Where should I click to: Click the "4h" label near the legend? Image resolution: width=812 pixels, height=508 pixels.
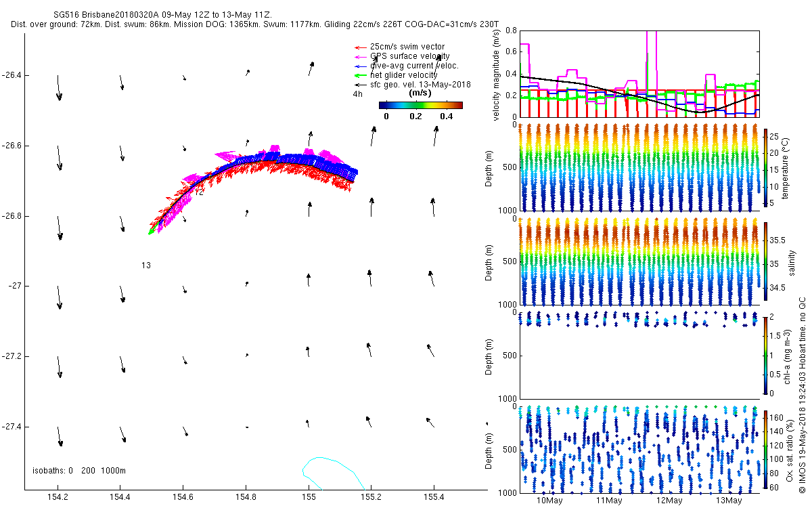point(358,94)
